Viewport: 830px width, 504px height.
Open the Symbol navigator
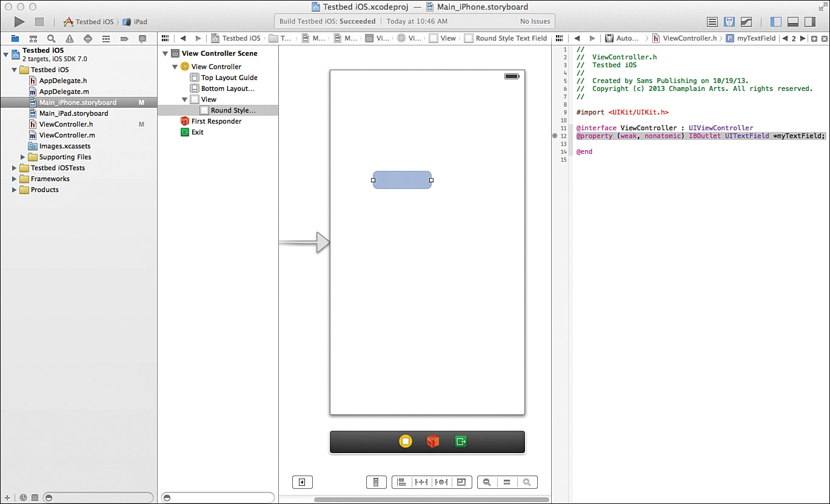pos(33,38)
